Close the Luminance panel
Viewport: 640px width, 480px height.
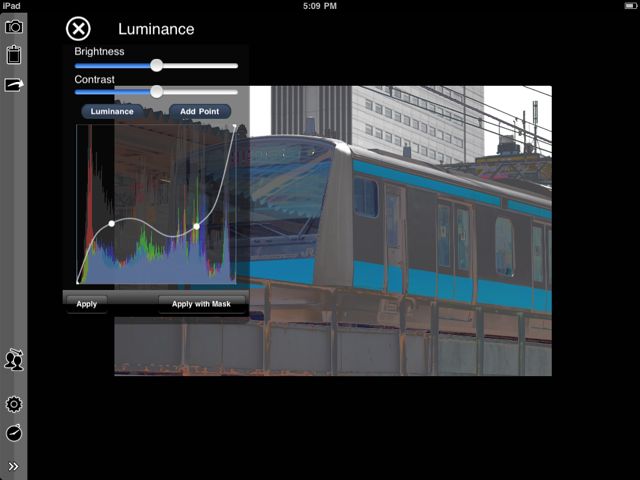pyautogui.click(x=78, y=29)
